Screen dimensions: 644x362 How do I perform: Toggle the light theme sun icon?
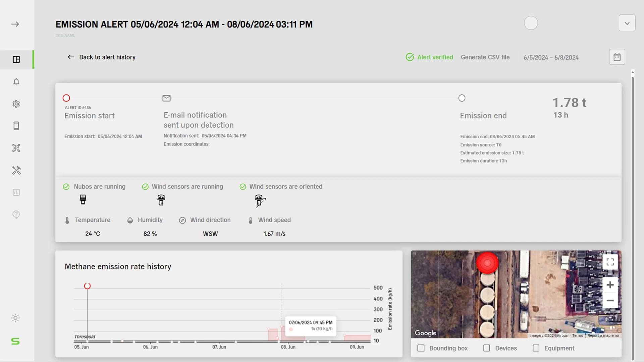coord(15,318)
